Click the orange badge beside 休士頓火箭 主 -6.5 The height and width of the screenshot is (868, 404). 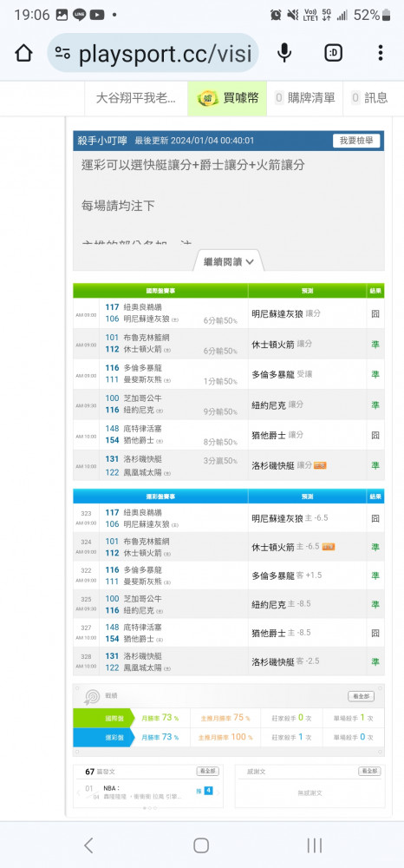click(329, 547)
